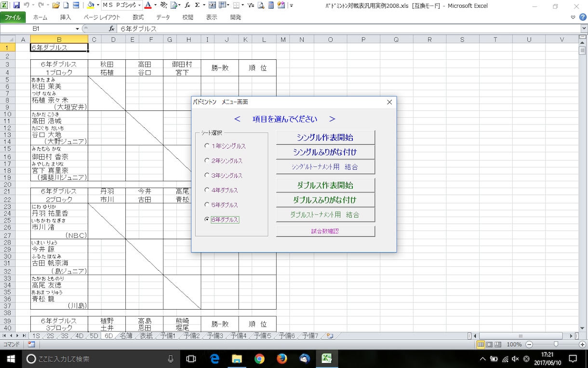The image size is (588, 368).
Task: Open Microsoft Edge from the taskbar
Action: tap(214, 359)
